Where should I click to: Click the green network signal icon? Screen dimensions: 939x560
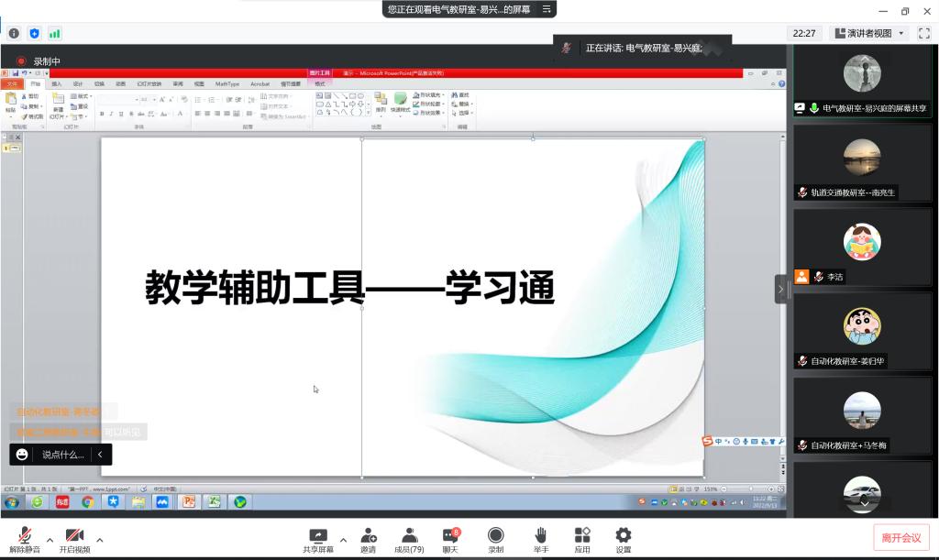(55, 33)
